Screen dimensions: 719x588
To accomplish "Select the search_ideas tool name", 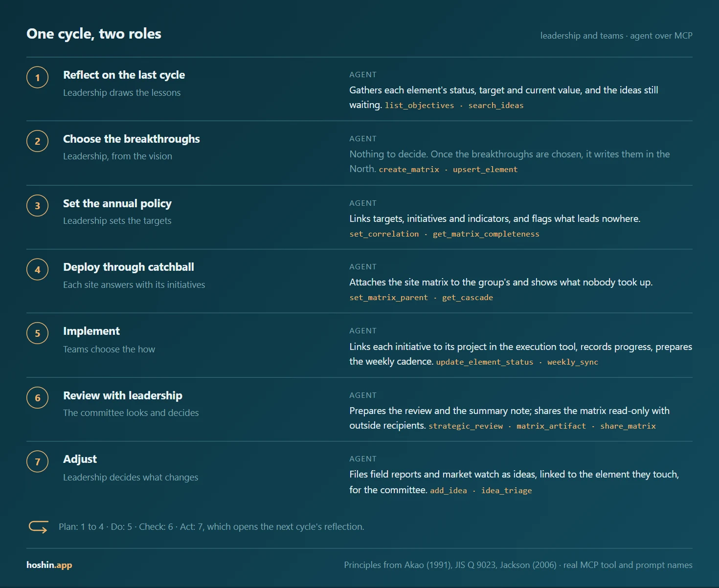I will coord(496,106).
